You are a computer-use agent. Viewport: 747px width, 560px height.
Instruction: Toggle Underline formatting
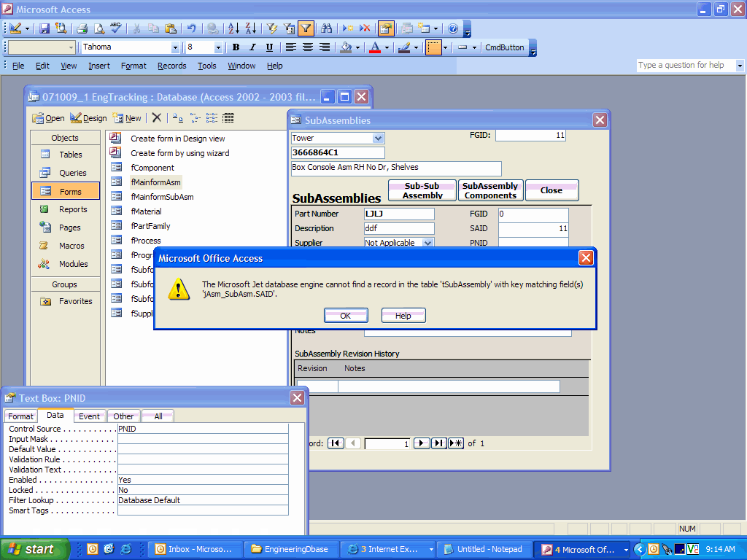click(269, 47)
